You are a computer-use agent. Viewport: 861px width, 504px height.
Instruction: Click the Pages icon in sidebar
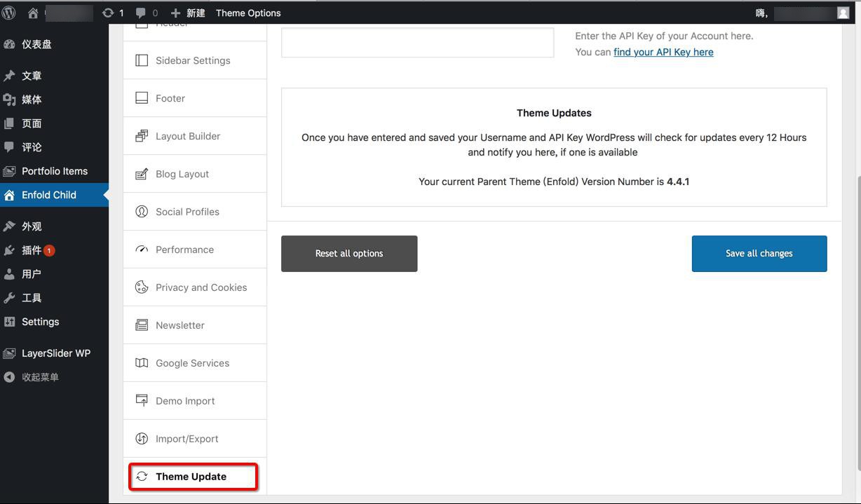click(9, 123)
